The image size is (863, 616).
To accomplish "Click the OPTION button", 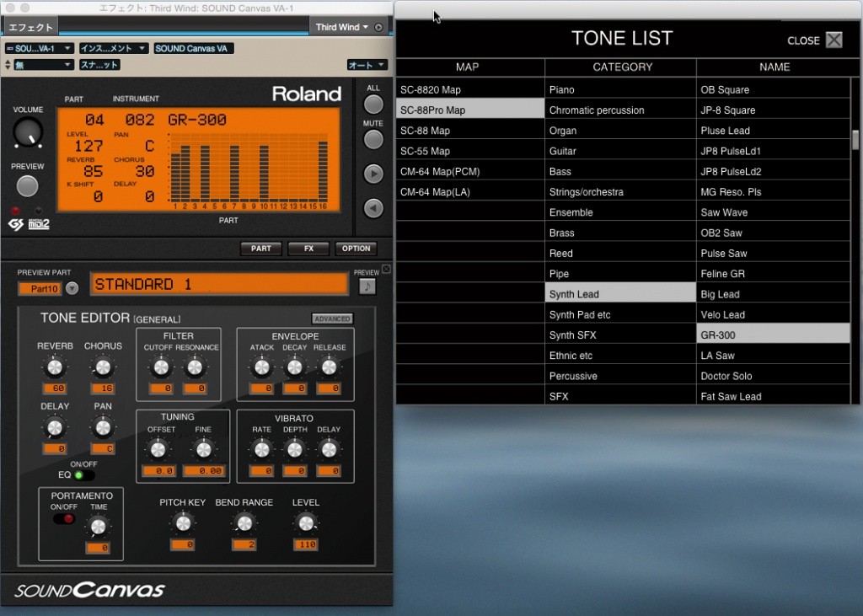I will (356, 248).
